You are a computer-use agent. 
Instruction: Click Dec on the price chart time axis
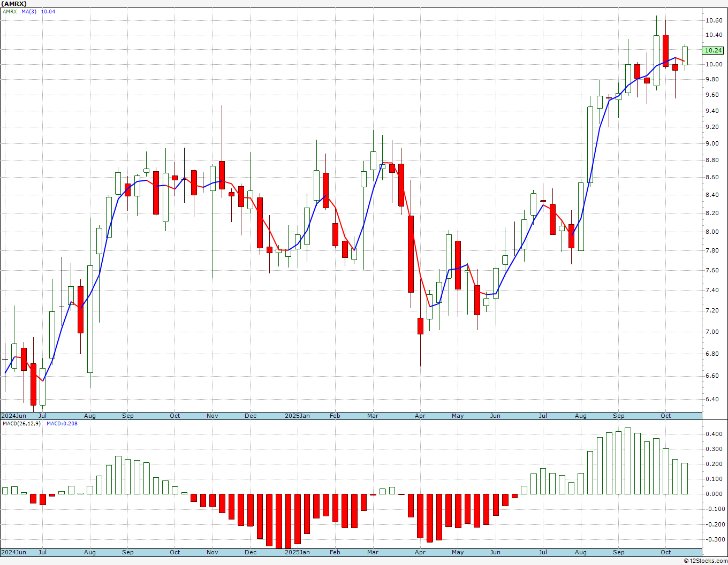[x=251, y=416]
